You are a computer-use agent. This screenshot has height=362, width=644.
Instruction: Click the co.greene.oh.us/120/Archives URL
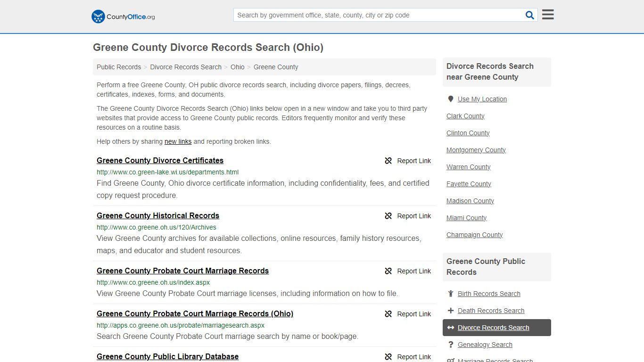pos(157,227)
